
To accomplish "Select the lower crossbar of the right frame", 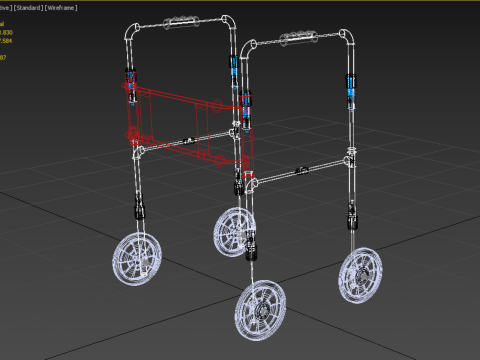I will point(302,171).
